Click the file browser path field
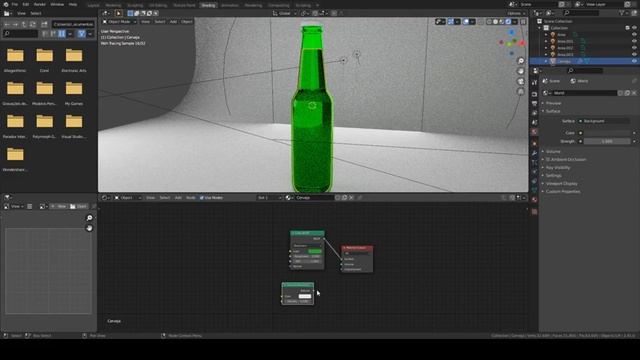The height and width of the screenshot is (360, 640). pyautogui.click(x=73, y=24)
